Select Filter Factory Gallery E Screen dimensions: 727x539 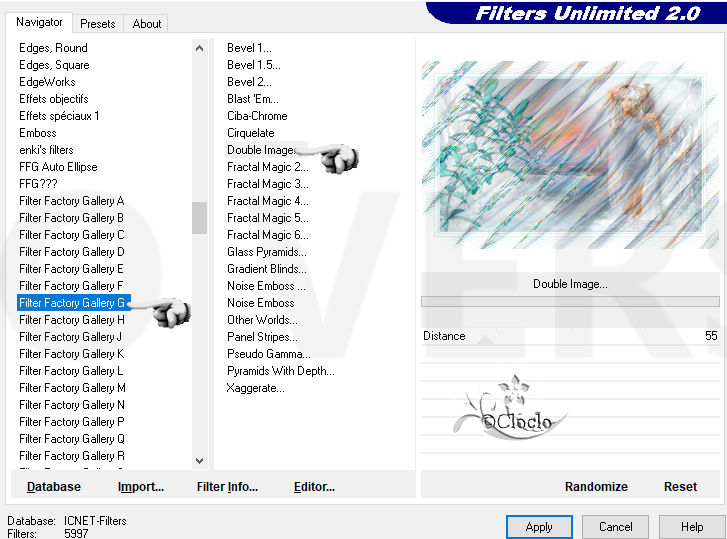point(71,269)
